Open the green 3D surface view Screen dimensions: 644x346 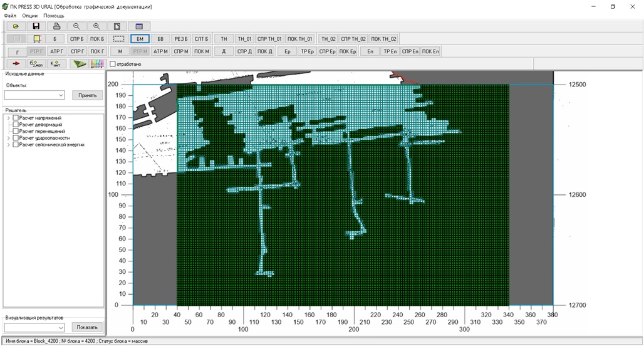tap(80, 64)
